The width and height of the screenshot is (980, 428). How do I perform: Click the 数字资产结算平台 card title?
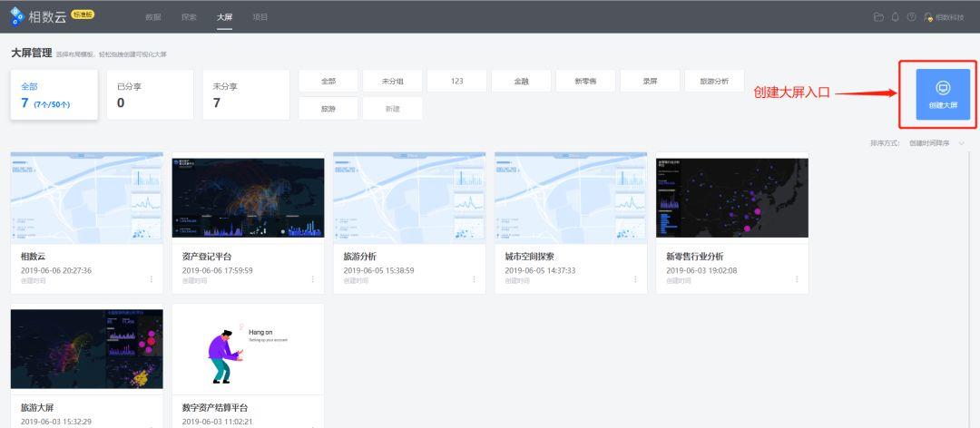pyautogui.click(x=215, y=407)
